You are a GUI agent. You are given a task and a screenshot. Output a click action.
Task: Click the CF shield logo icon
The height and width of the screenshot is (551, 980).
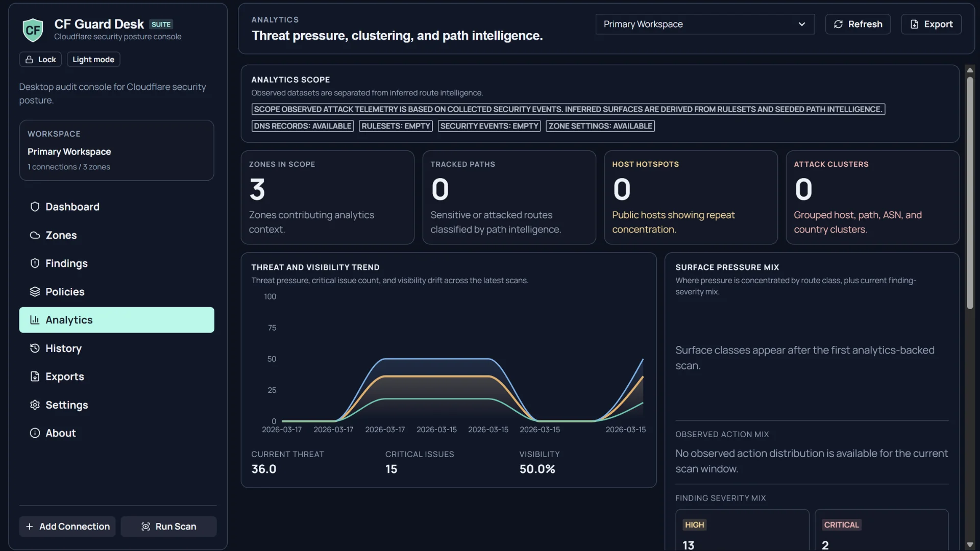(x=33, y=30)
